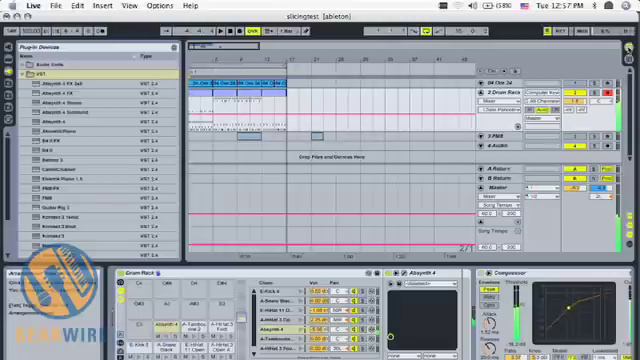The image size is (640, 360).
Task: Toggle the 4 Audio track activator
Action: tap(575, 146)
